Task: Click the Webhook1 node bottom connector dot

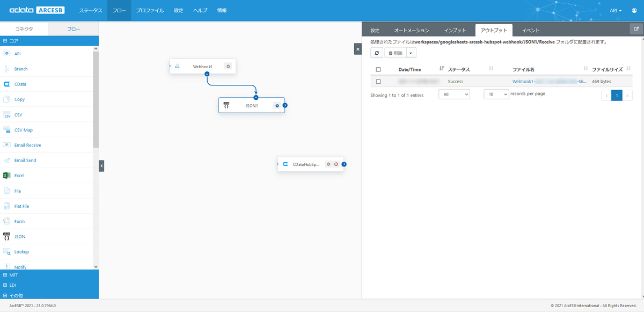Action: point(207,74)
